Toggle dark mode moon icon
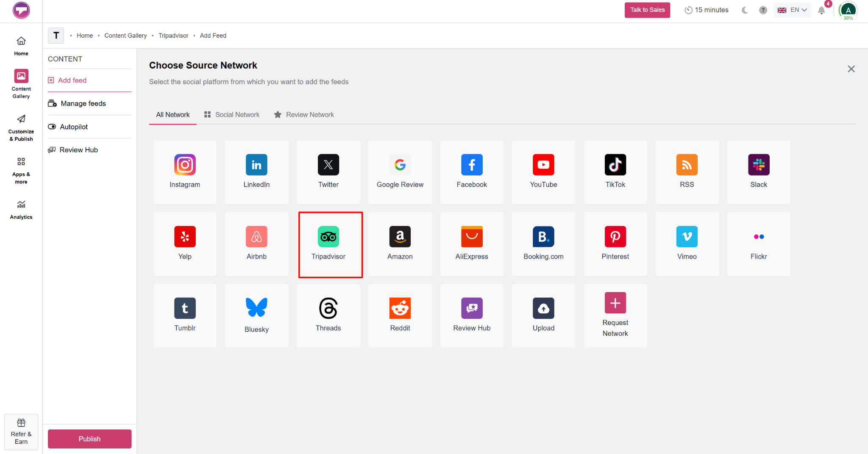 point(745,10)
